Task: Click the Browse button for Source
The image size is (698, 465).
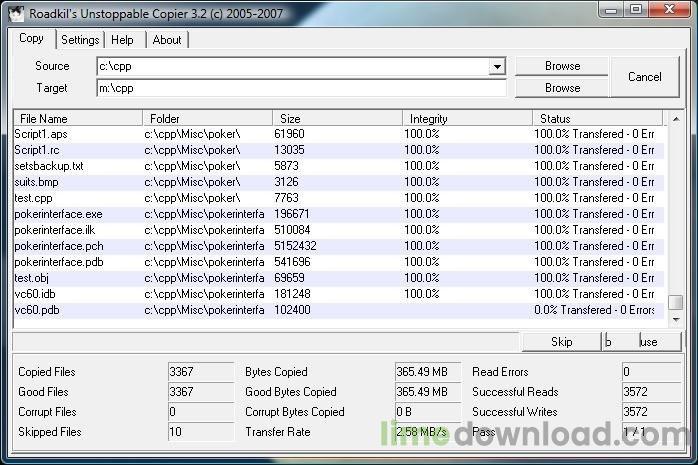Action: click(x=562, y=66)
